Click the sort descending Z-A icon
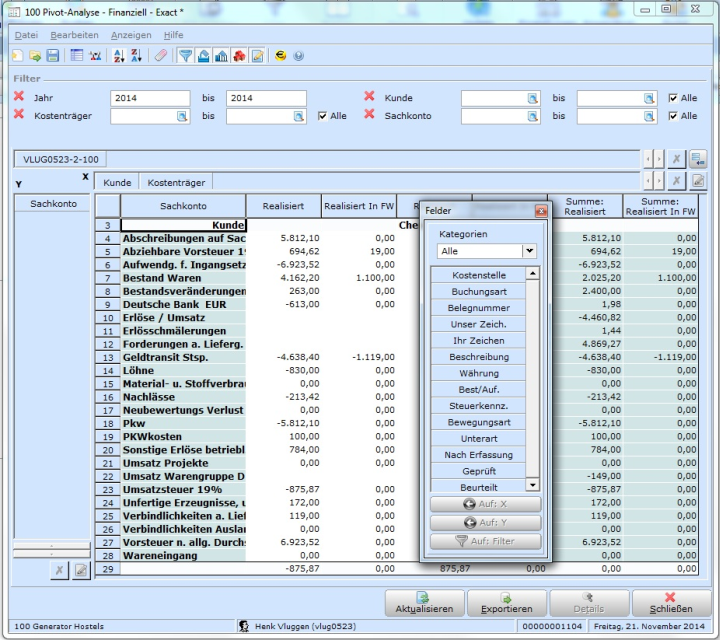Viewport: 720px width, 640px height. point(136,56)
